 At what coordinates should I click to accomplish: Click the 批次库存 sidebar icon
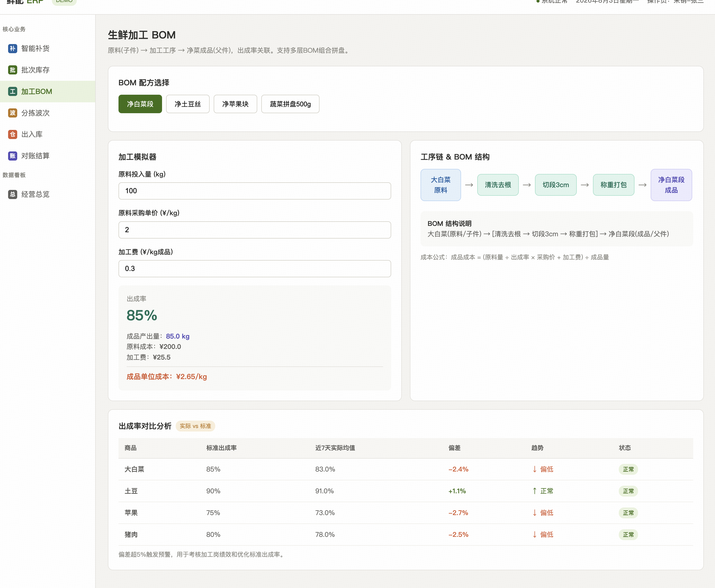[x=12, y=70]
